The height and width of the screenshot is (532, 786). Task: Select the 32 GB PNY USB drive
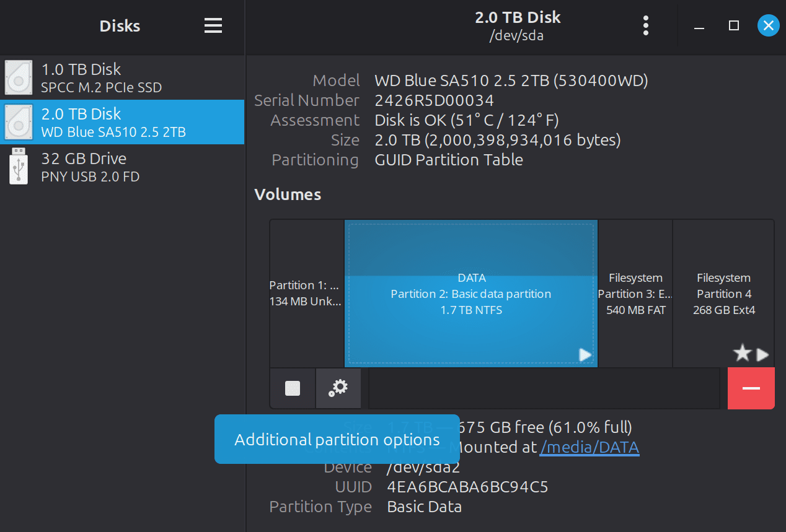coord(121,167)
